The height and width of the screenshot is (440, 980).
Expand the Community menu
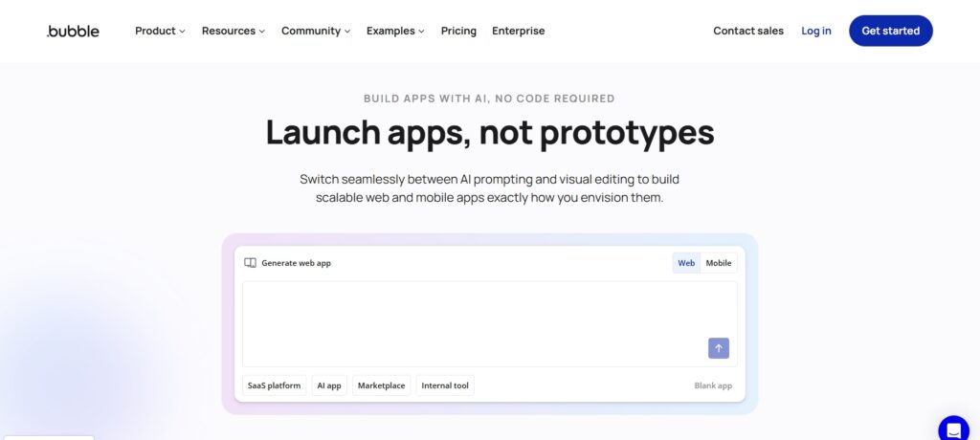[x=316, y=31]
